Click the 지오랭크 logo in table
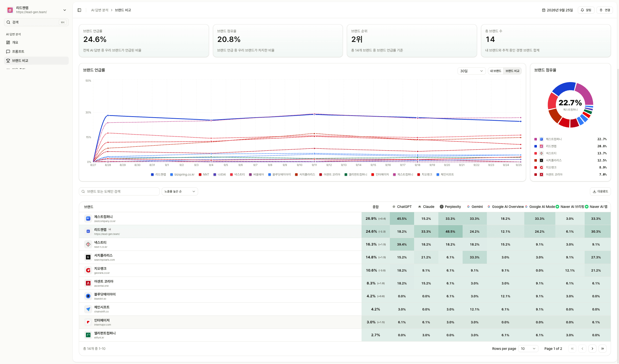This screenshot has width=619, height=364. click(x=88, y=270)
